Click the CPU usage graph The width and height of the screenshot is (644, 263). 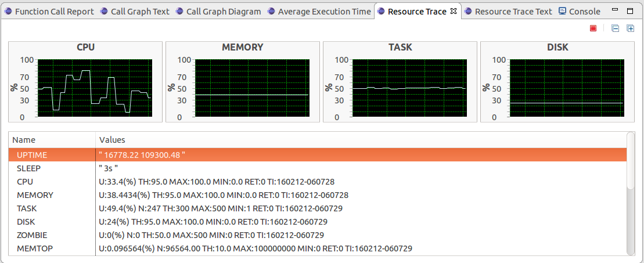tap(95, 88)
